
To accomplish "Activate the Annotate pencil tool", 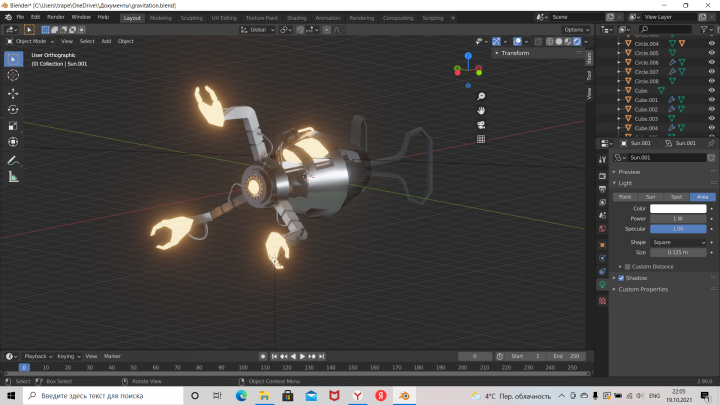I will [x=13, y=161].
